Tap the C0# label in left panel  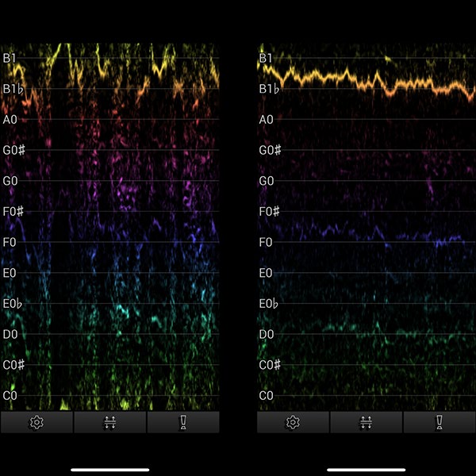tap(13, 365)
